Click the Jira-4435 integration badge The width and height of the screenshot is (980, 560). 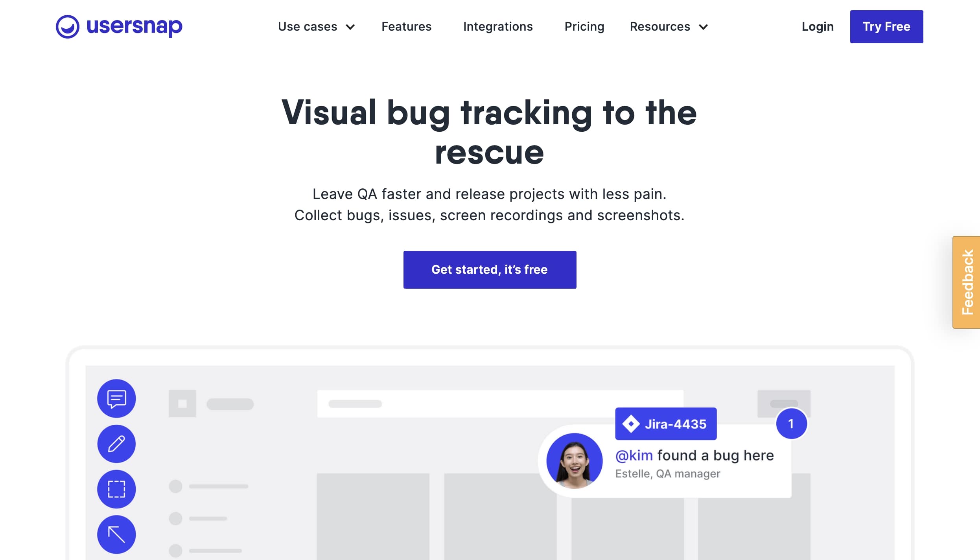[x=666, y=424]
